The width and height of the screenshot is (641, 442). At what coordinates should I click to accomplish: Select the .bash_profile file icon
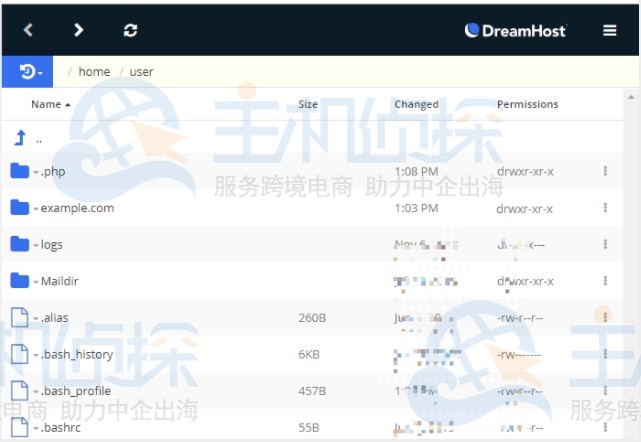click(x=20, y=390)
